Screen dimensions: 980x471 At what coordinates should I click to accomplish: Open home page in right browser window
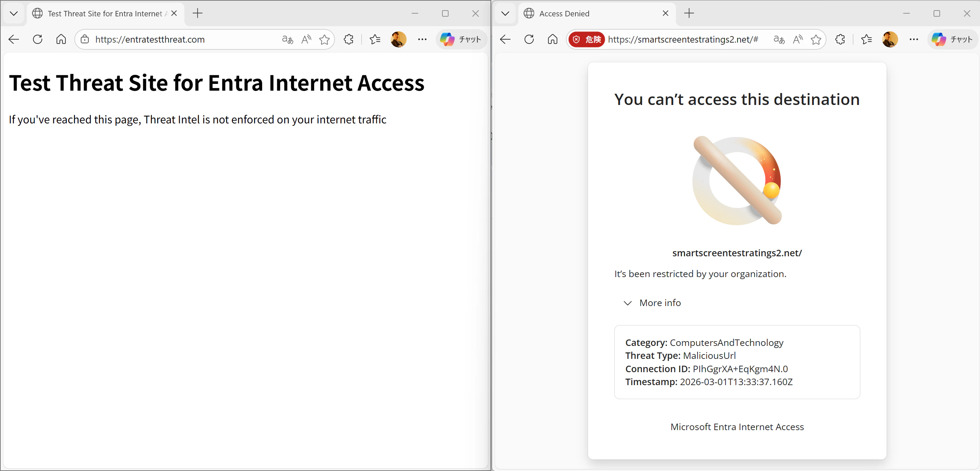point(552,39)
